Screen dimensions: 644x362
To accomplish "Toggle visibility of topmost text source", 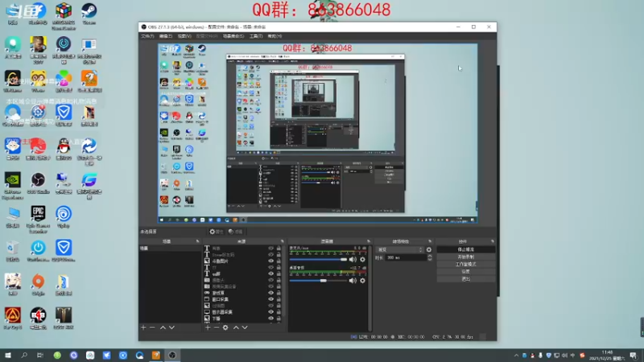I will 270,249.
